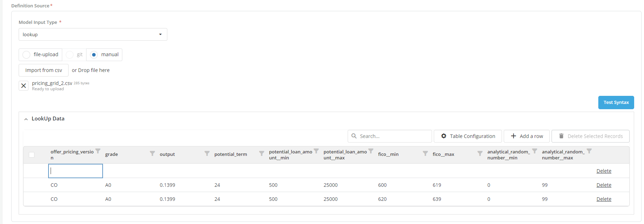Click filter icon on fico__min column
This screenshot has width=644, height=224.
click(425, 153)
